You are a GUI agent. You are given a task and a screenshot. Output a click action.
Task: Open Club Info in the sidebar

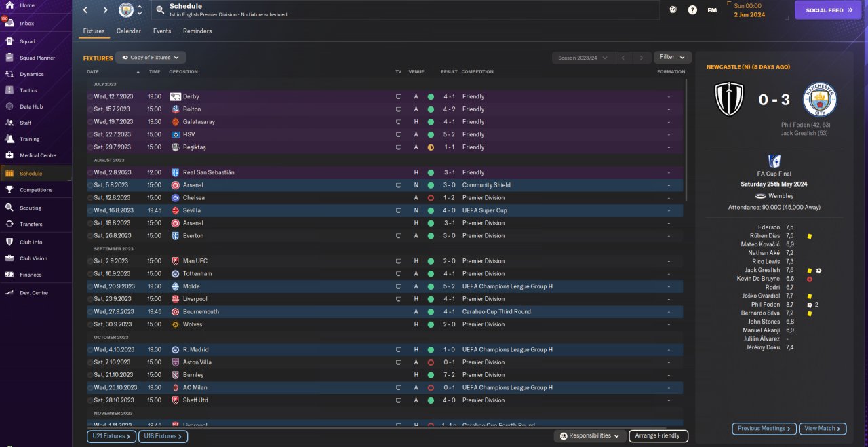pos(31,242)
